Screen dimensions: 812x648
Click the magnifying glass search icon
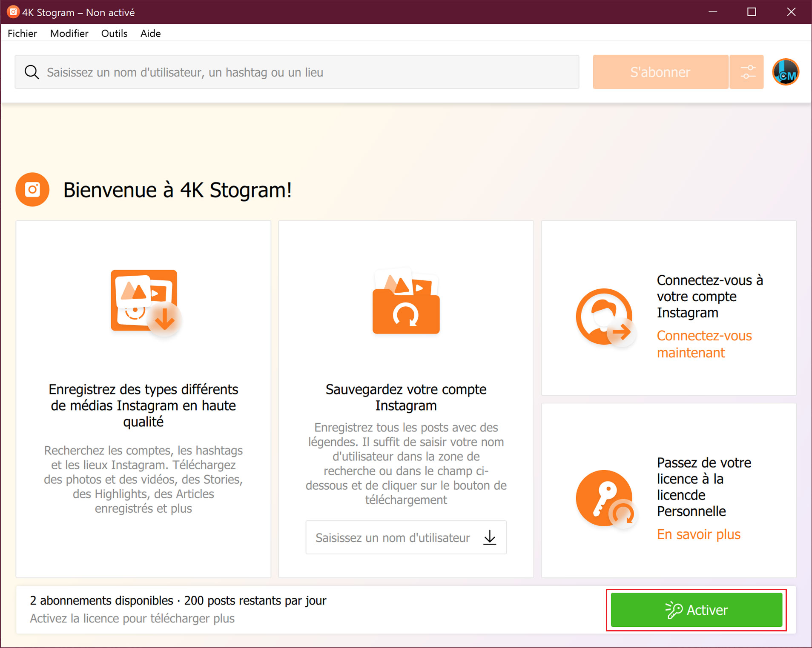pos(32,72)
